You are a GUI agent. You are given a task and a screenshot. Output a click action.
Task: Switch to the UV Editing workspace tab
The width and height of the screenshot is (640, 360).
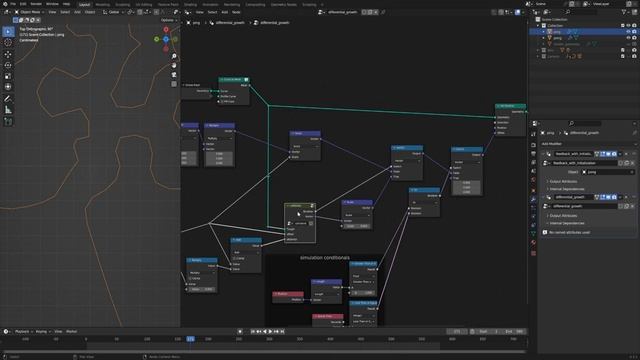[x=144, y=4]
